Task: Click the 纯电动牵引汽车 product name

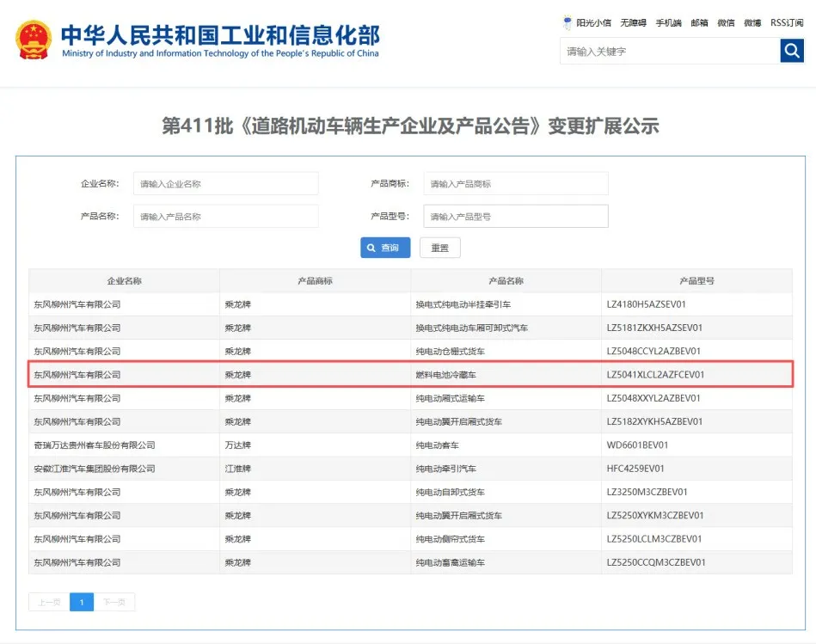Action: 446,469
